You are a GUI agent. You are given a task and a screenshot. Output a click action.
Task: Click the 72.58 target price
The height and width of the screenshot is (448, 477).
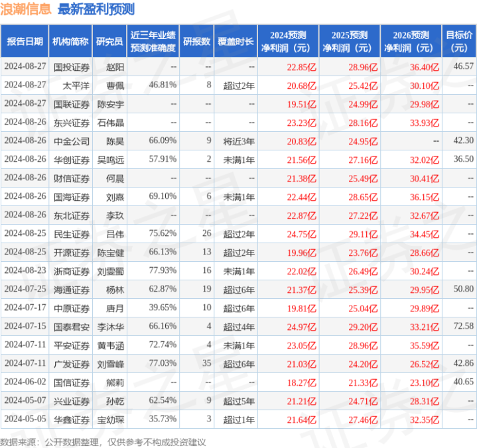coord(463,326)
